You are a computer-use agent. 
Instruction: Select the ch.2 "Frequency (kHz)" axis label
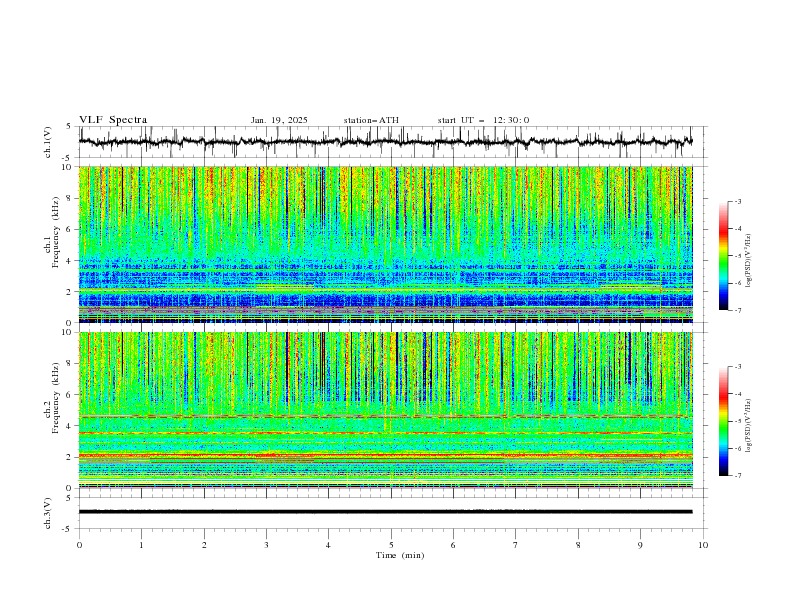(56, 397)
